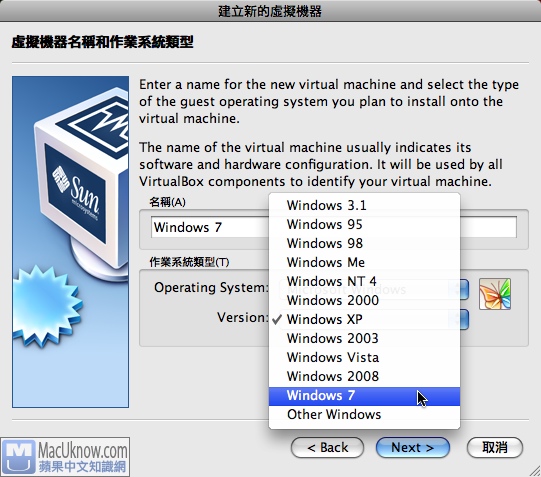The height and width of the screenshot is (477, 541).
Task: Open the Version dropdown stepper arrows
Action: (x=464, y=319)
